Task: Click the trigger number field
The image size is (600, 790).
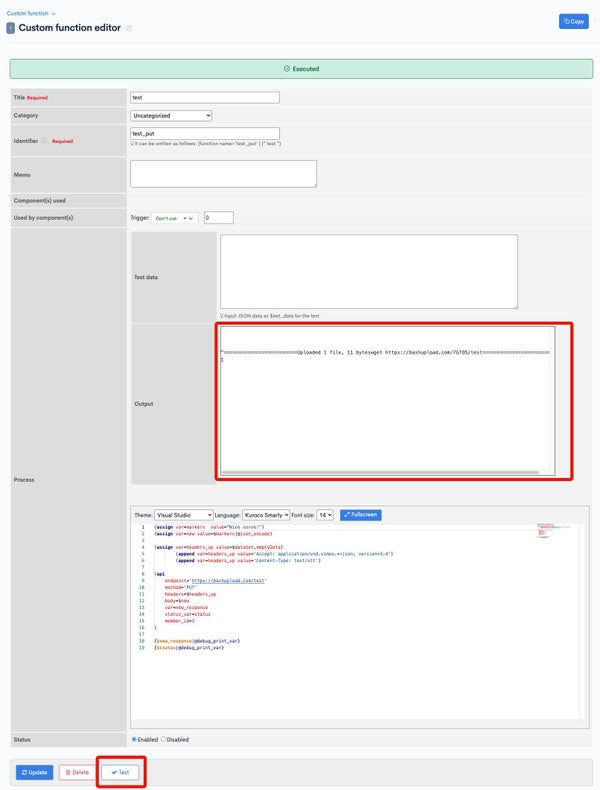Action: point(219,218)
